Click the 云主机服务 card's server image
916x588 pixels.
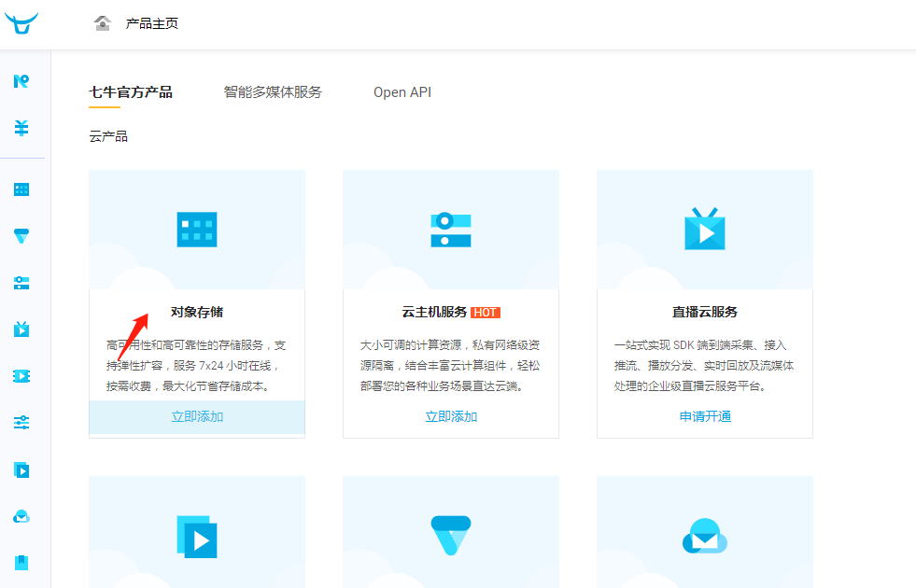pyautogui.click(x=451, y=230)
